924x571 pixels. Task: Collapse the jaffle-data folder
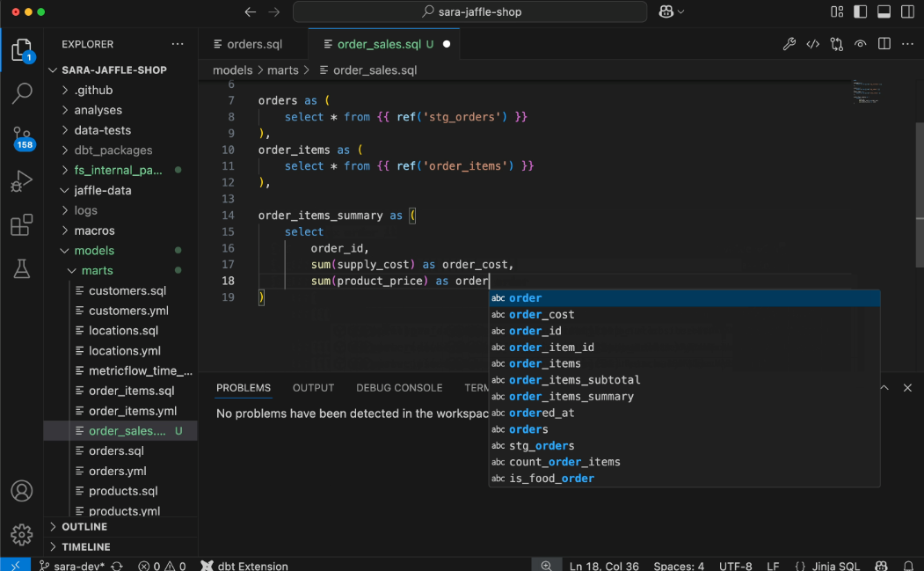[120, 191]
